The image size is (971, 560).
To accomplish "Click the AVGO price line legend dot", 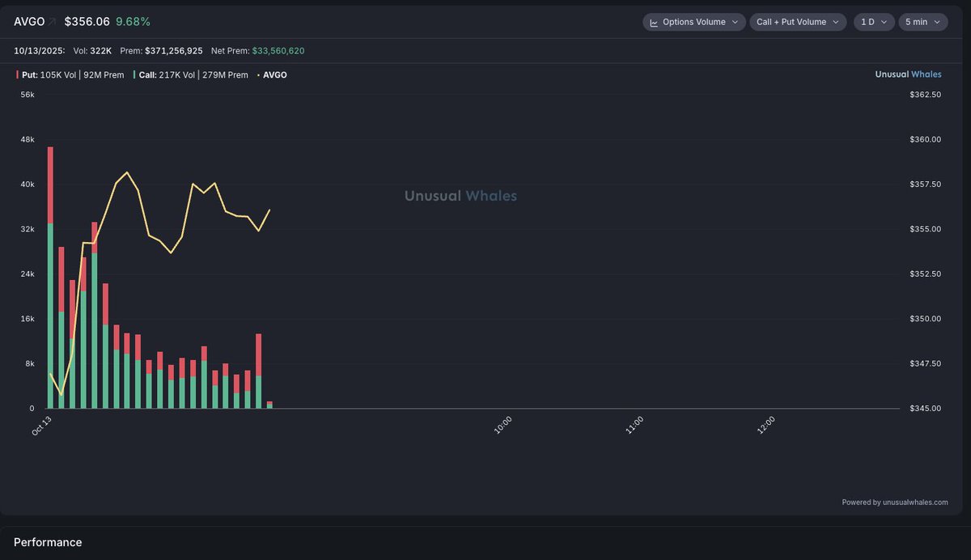I will pyautogui.click(x=259, y=75).
